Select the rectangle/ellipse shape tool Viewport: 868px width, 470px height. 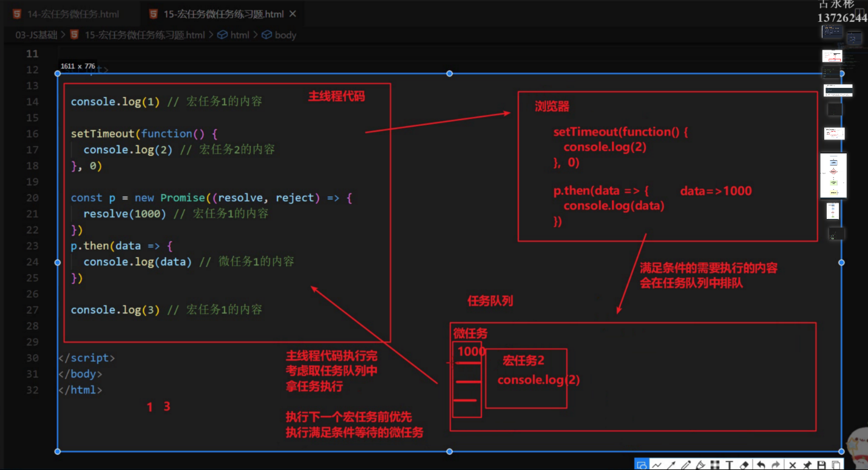click(642, 465)
